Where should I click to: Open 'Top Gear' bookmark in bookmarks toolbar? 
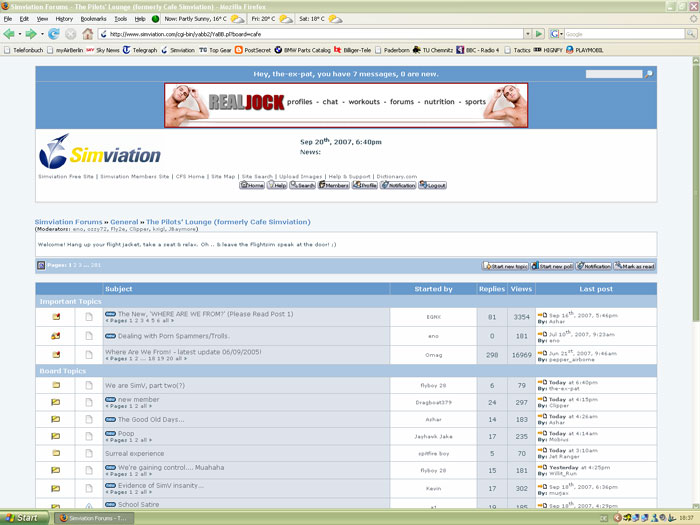click(x=219, y=49)
